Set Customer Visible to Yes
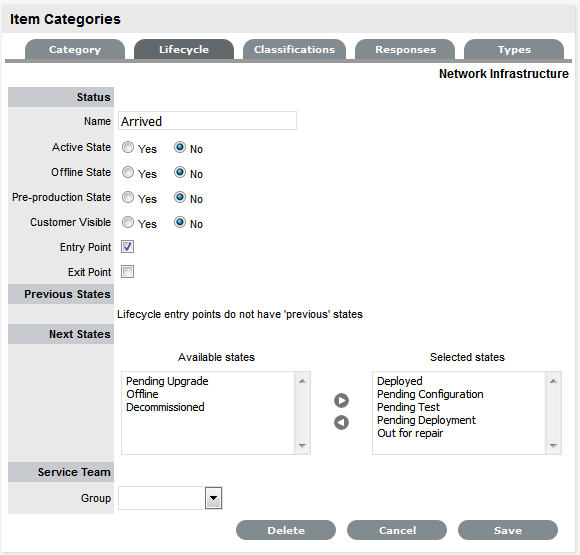Viewport: 580px width, 555px height. click(x=128, y=222)
